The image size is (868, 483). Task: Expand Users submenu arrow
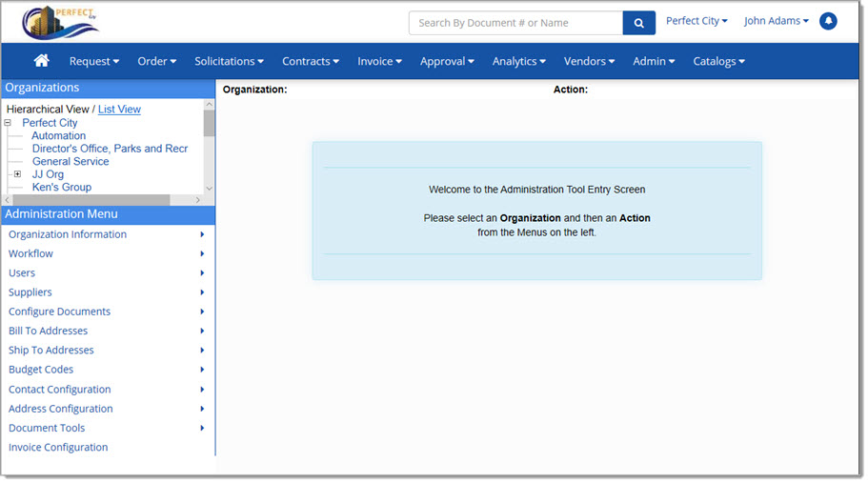pos(202,273)
